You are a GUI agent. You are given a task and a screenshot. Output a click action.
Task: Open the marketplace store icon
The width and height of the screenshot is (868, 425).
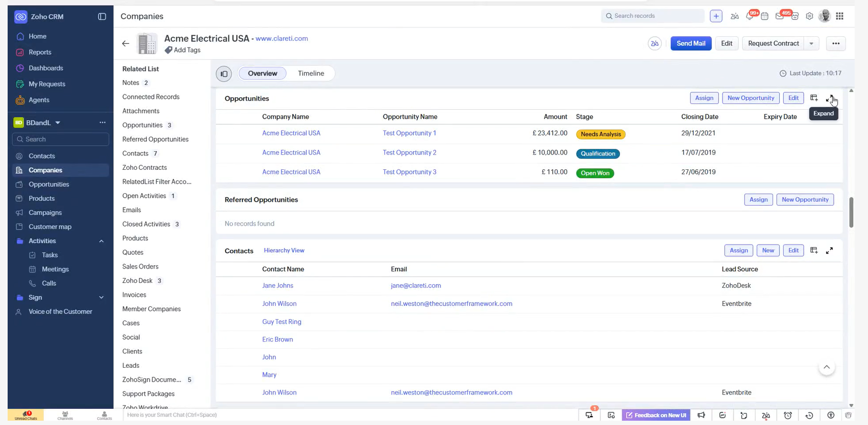(795, 16)
